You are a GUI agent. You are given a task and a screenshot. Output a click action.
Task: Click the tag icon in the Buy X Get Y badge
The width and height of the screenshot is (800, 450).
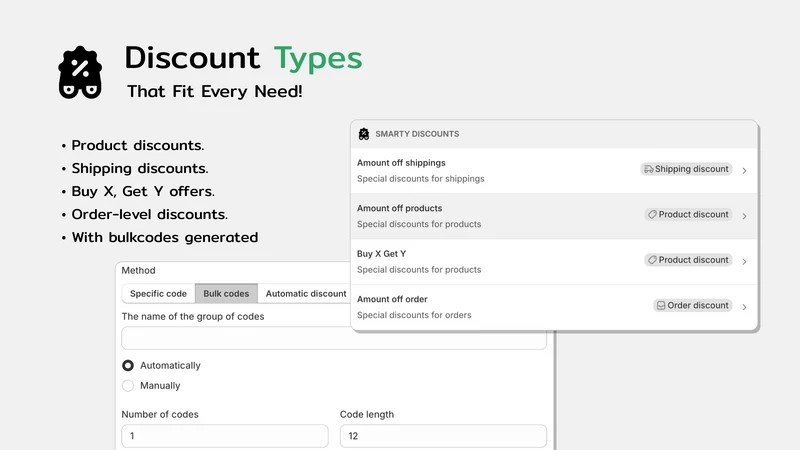(652, 260)
